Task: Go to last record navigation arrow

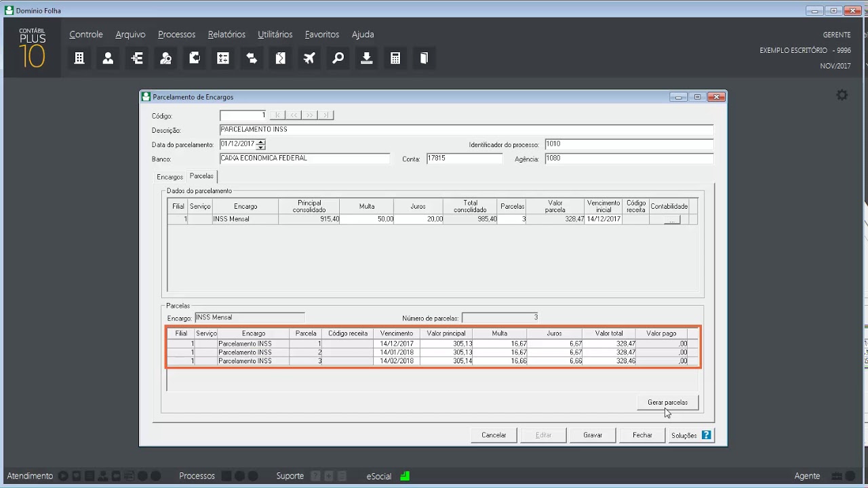Action: [x=326, y=115]
